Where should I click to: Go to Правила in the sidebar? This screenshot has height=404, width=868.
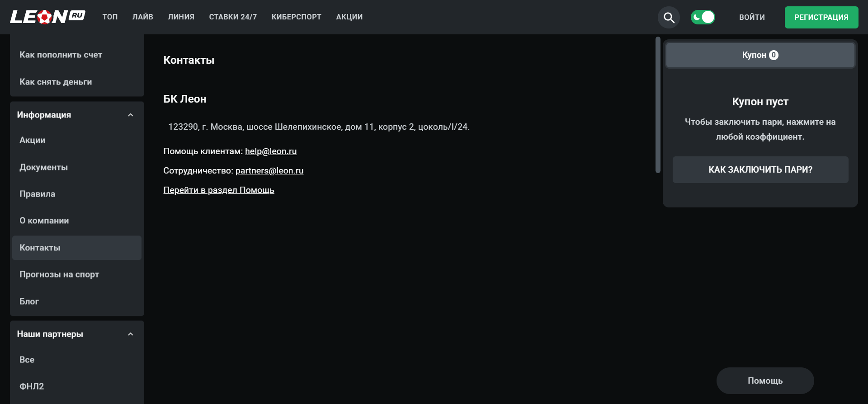click(x=77, y=194)
